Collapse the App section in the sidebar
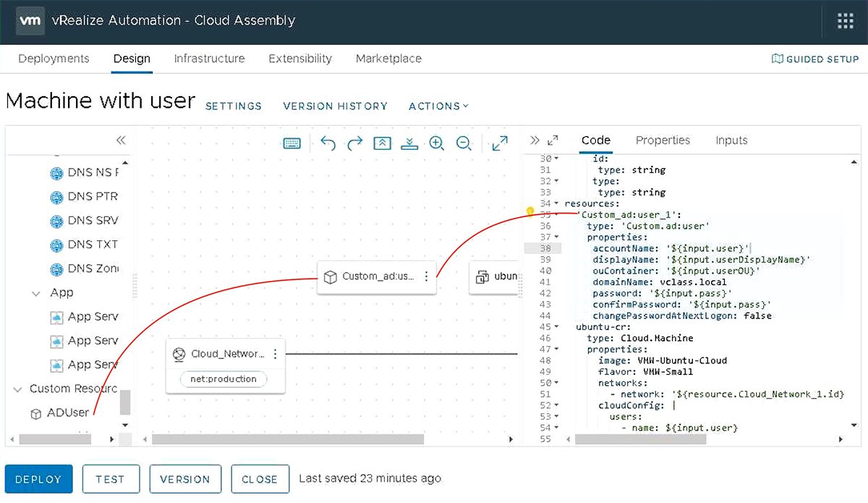 click(x=37, y=292)
